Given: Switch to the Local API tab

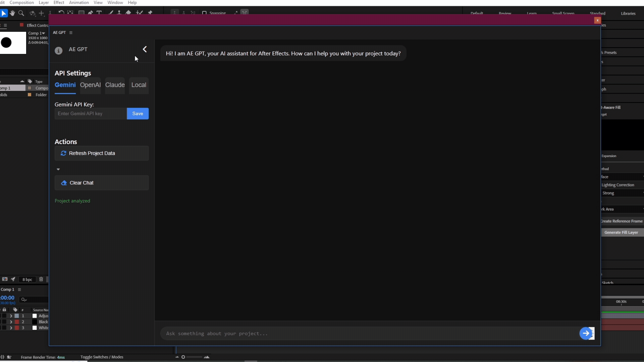Looking at the screenshot, I should (139, 85).
